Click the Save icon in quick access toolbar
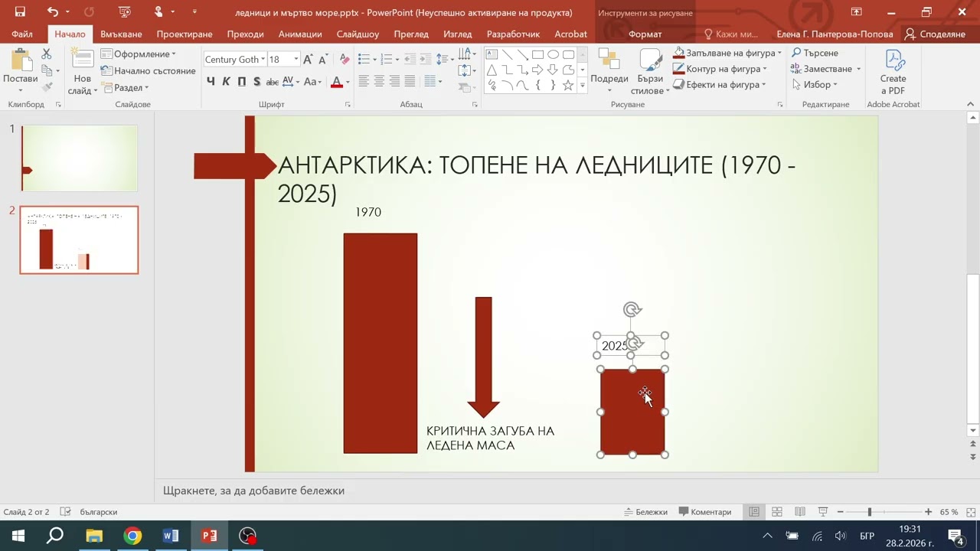This screenshot has width=980, height=551. tap(20, 11)
